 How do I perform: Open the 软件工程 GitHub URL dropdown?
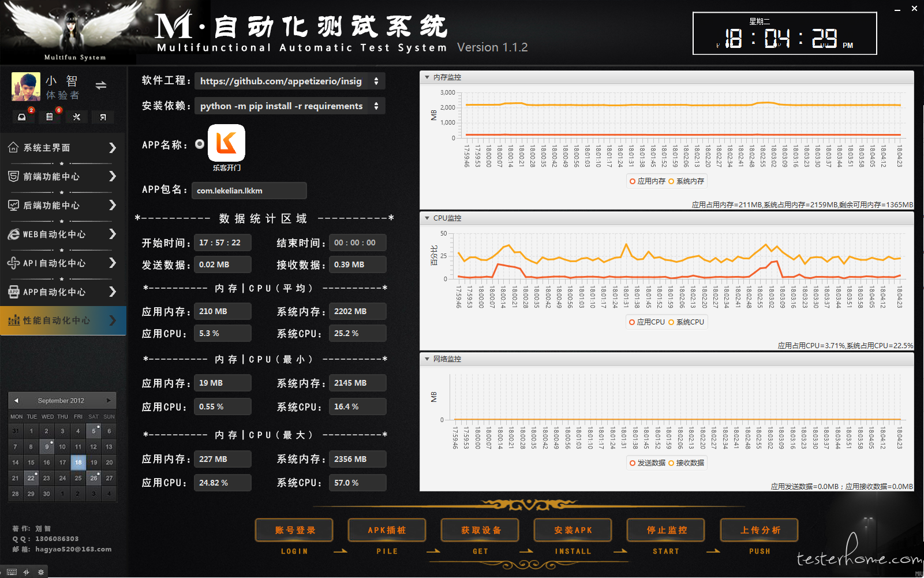tap(290, 81)
